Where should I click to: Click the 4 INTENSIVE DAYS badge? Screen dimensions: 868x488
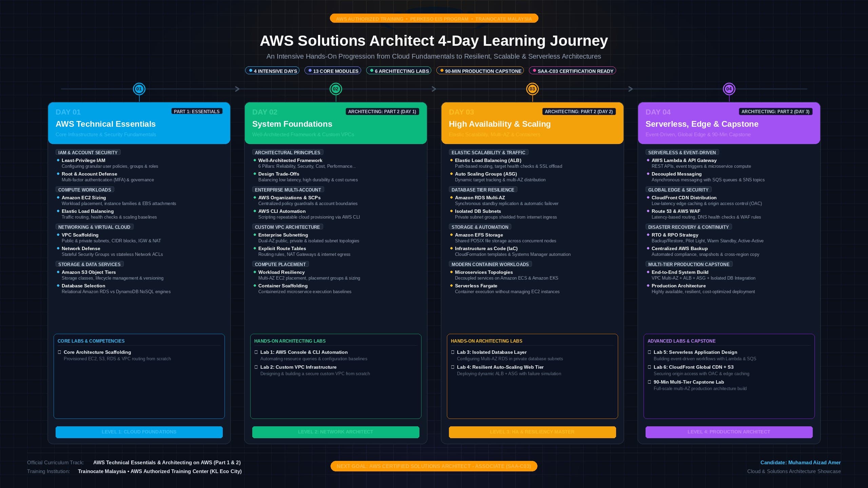pos(272,71)
